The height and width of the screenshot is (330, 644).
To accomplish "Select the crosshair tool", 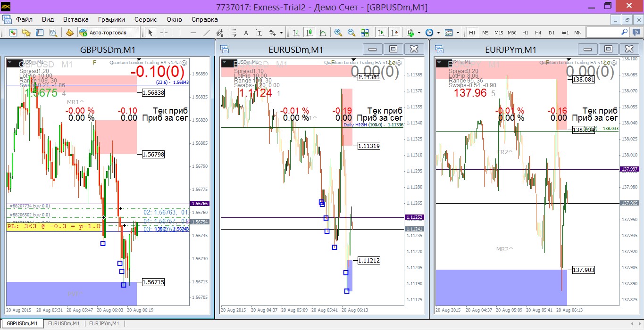I will click(164, 33).
